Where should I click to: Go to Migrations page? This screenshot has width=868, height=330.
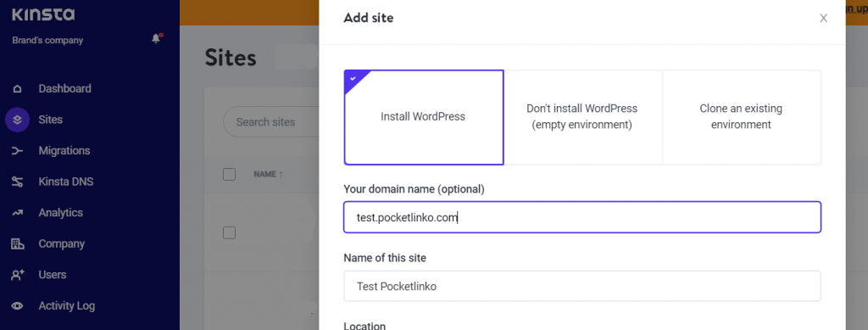point(64,151)
